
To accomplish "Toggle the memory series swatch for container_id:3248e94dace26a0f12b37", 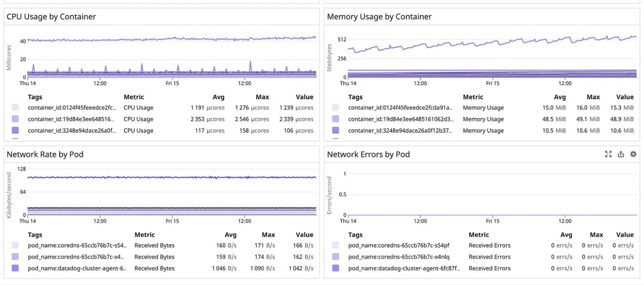I will pos(335,130).
